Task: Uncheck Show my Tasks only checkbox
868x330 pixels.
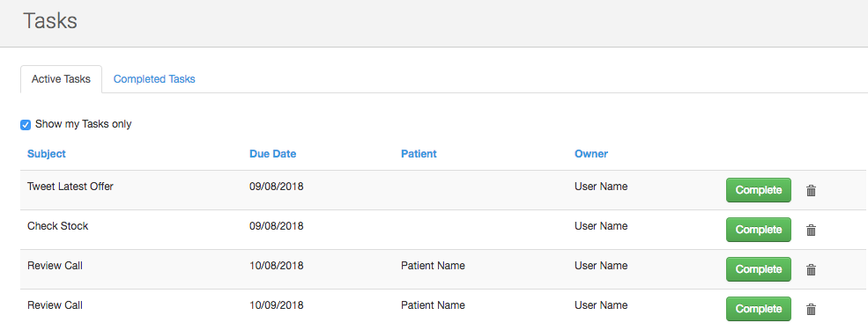Action: pos(26,125)
